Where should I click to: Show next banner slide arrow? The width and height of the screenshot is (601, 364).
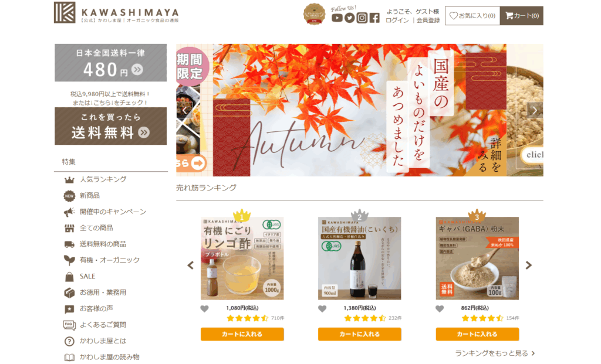point(535,110)
